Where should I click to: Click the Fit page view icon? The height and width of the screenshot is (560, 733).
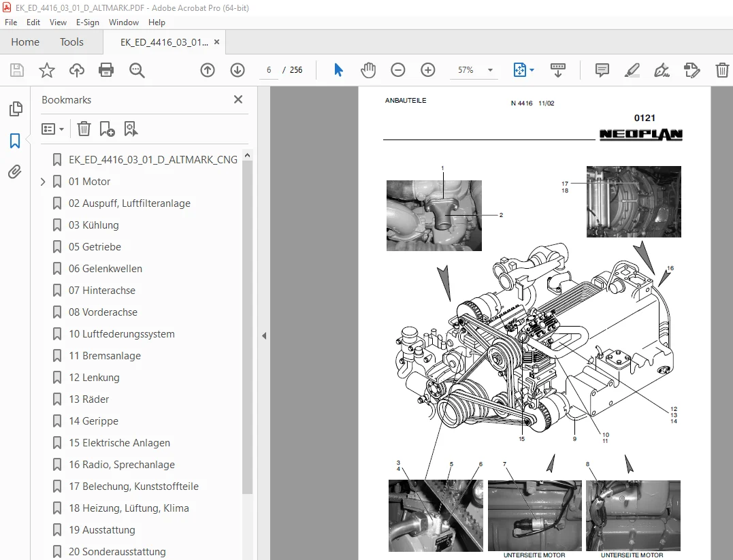coord(519,70)
